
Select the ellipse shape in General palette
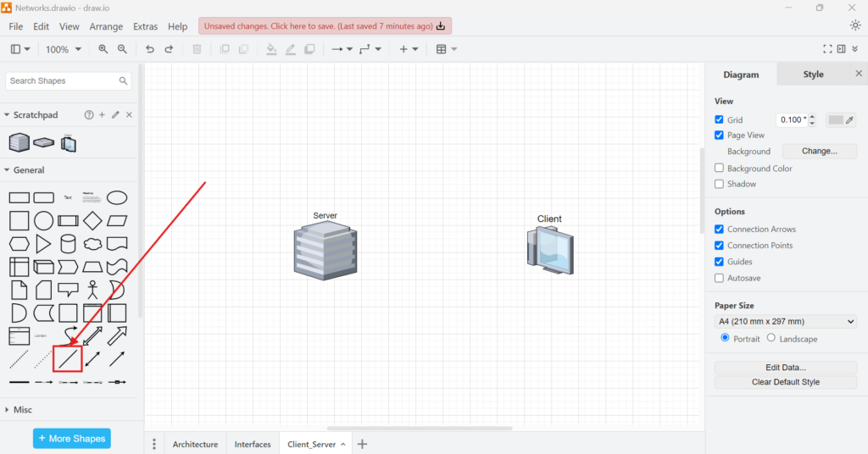pos(117,197)
